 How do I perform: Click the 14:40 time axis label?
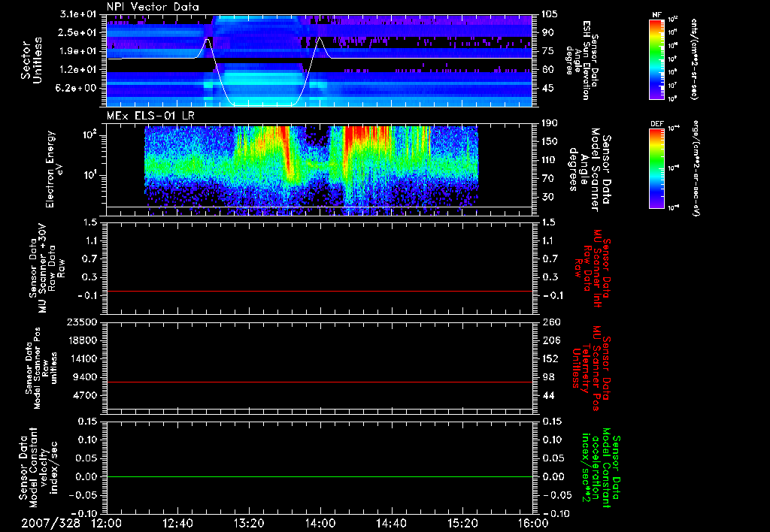pyautogui.click(x=391, y=523)
